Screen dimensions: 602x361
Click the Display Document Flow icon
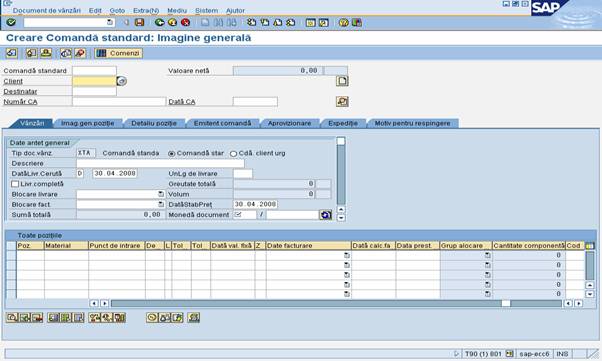12,53
